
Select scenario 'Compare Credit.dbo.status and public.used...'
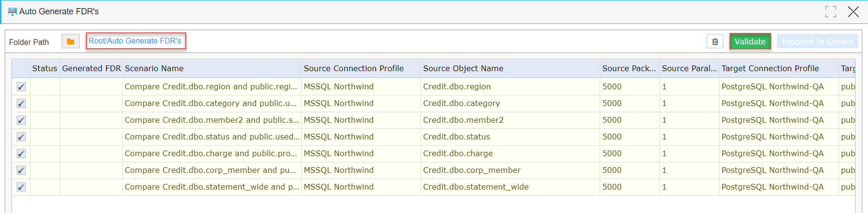tap(212, 137)
